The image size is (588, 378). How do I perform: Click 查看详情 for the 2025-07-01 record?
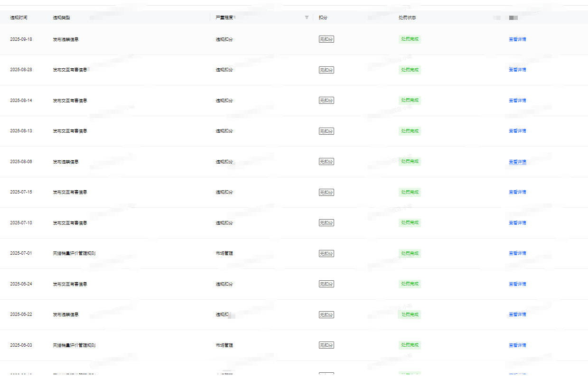(x=517, y=253)
